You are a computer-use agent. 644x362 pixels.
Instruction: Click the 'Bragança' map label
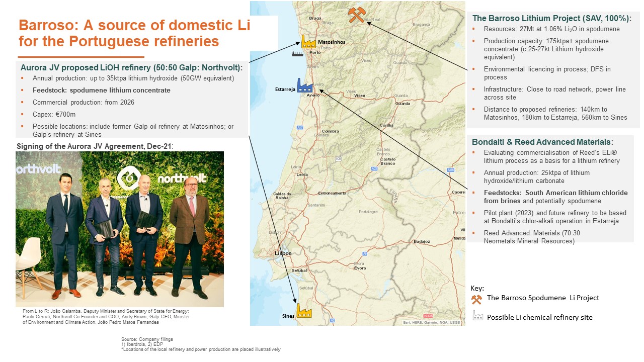[421, 24]
